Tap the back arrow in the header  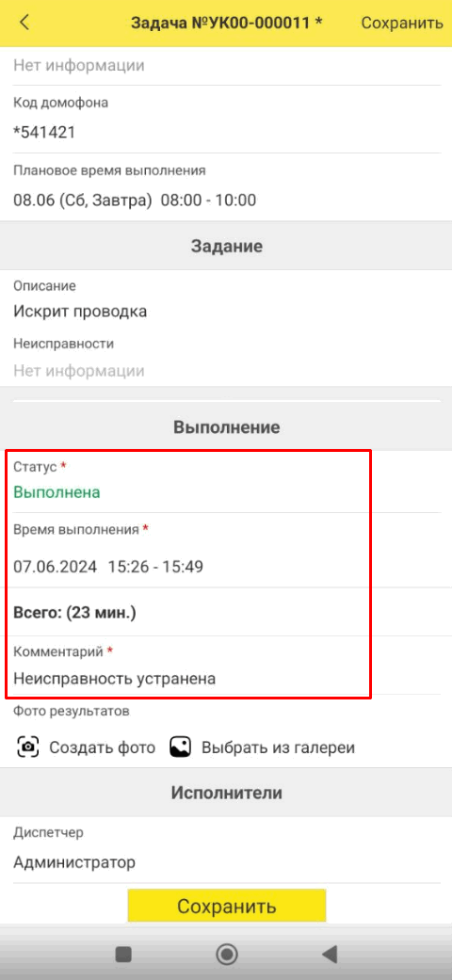[x=24, y=24]
